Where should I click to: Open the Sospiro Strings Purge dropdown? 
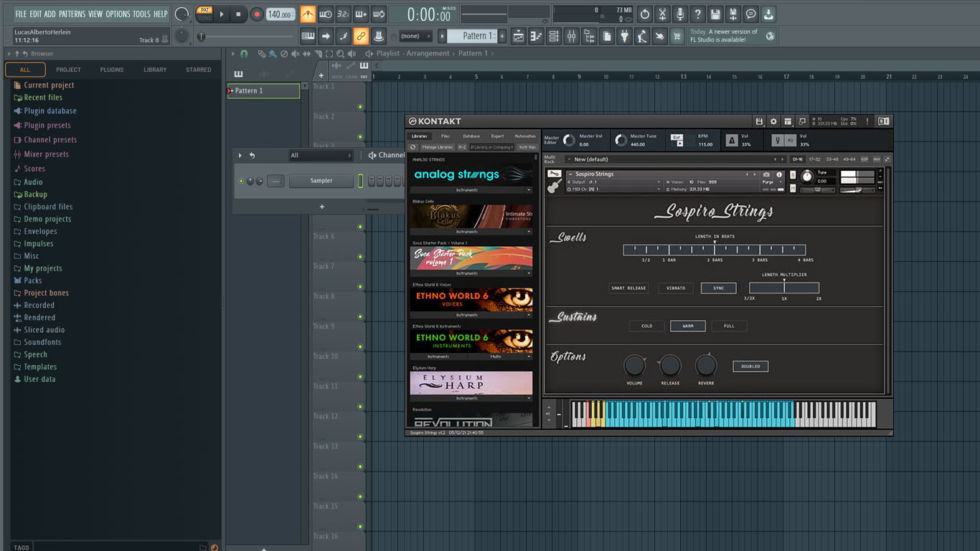pos(771,182)
